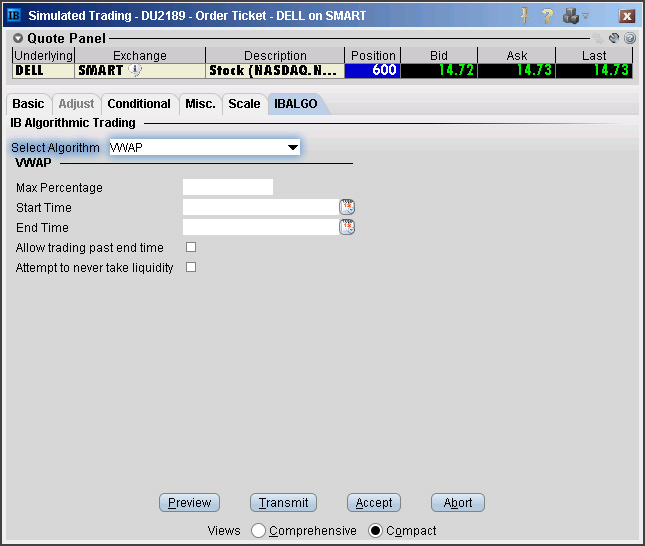
Task: Select the Compact view radio button
Action: [375, 530]
